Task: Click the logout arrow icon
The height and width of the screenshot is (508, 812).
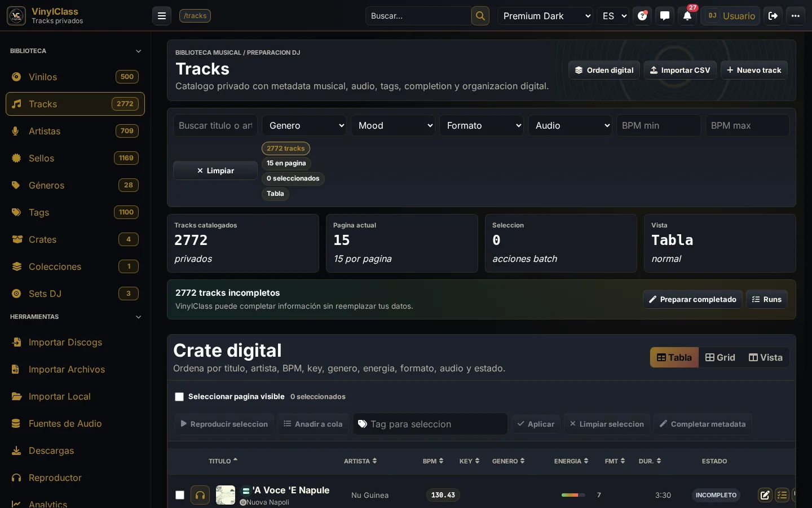Action: tap(773, 16)
